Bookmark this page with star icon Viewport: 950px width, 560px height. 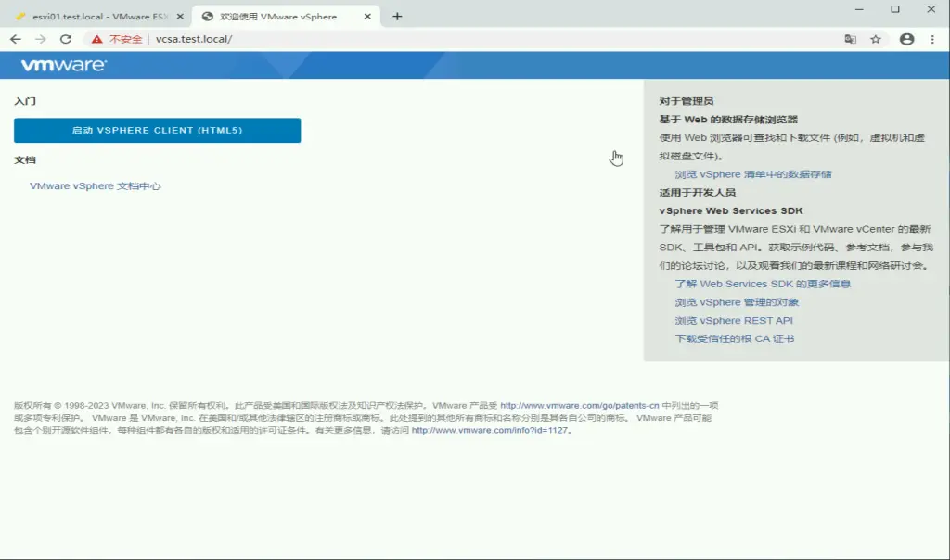coord(876,39)
